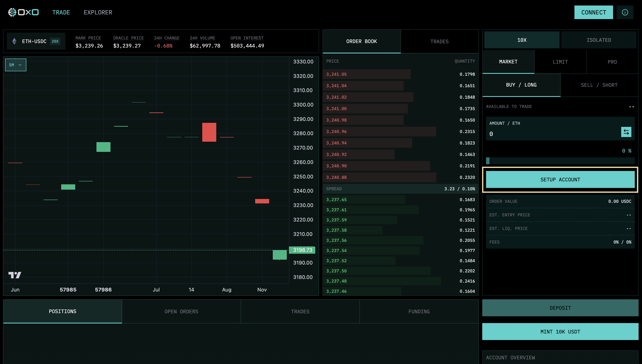The height and width of the screenshot is (364, 642).
Task: Open the ETH-USDC market selector
Action: point(34,41)
